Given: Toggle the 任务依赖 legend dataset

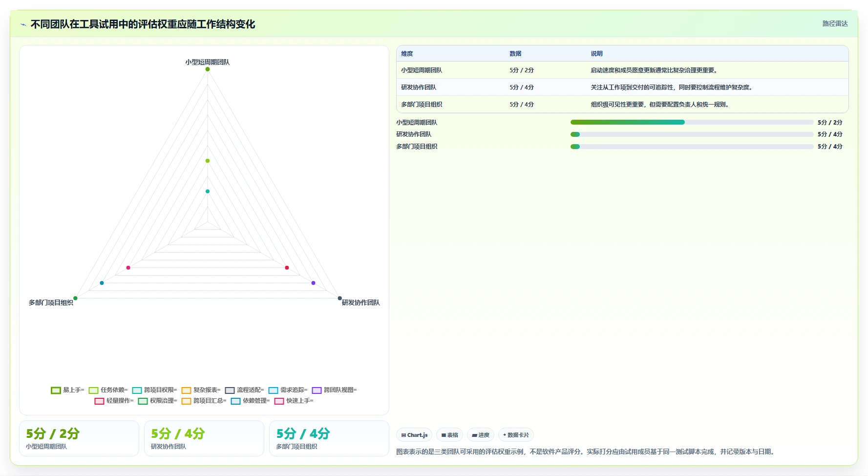Looking at the screenshot, I should click(108, 390).
